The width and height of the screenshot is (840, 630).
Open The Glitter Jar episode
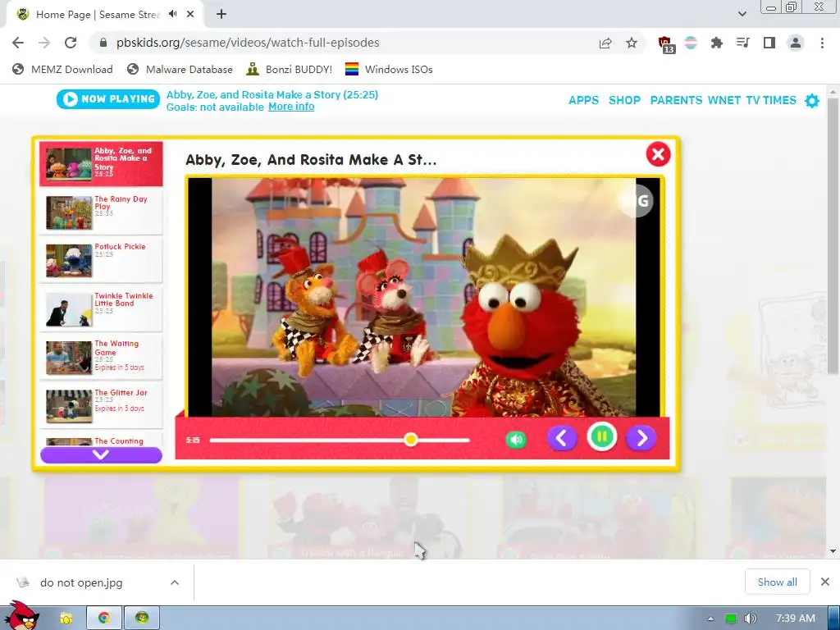point(101,405)
